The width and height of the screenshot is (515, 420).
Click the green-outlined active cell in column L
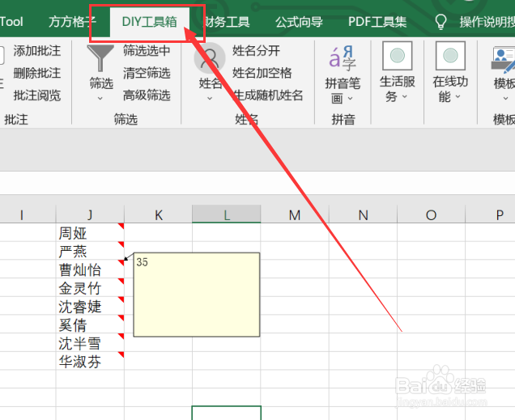pos(227,413)
